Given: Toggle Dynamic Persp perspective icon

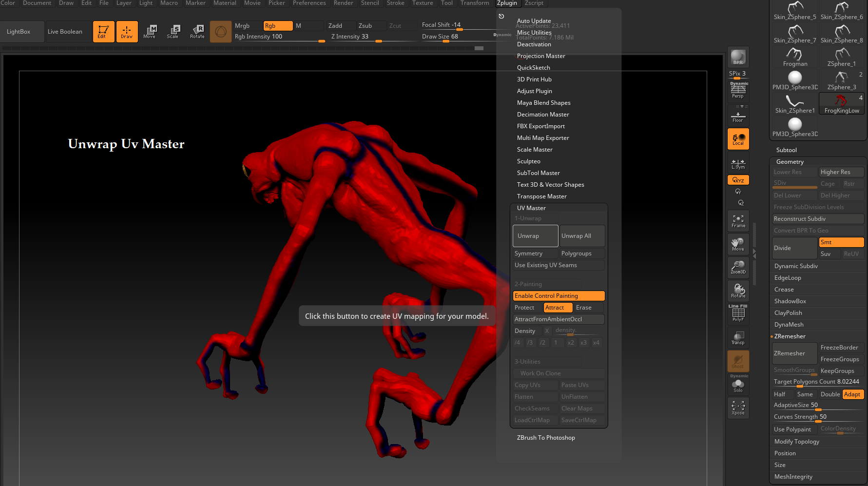Looking at the screenshot, I should point(738,90).
